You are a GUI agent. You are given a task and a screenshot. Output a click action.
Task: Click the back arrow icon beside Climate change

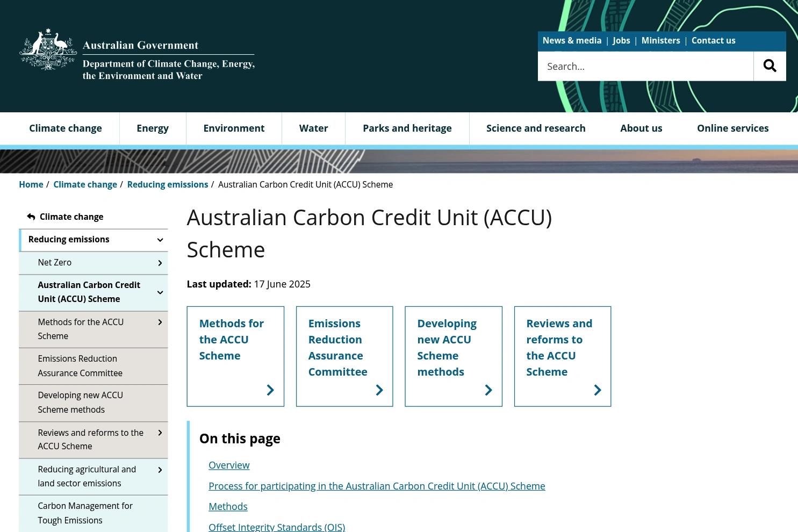click(31, 217)
